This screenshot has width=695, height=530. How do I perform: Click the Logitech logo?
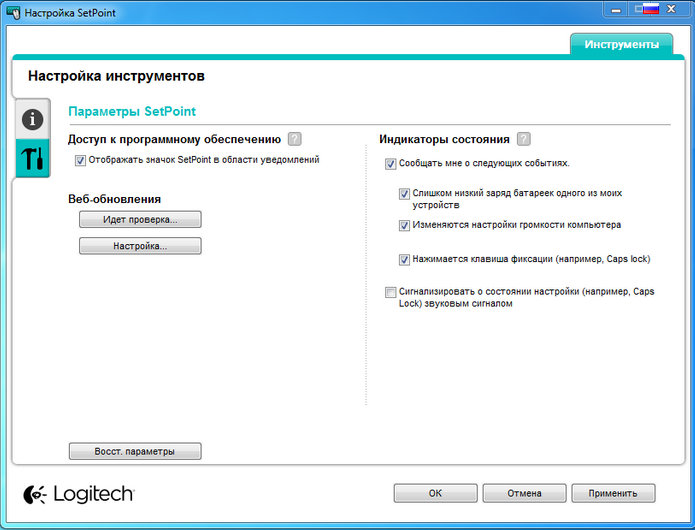point(78,494)
